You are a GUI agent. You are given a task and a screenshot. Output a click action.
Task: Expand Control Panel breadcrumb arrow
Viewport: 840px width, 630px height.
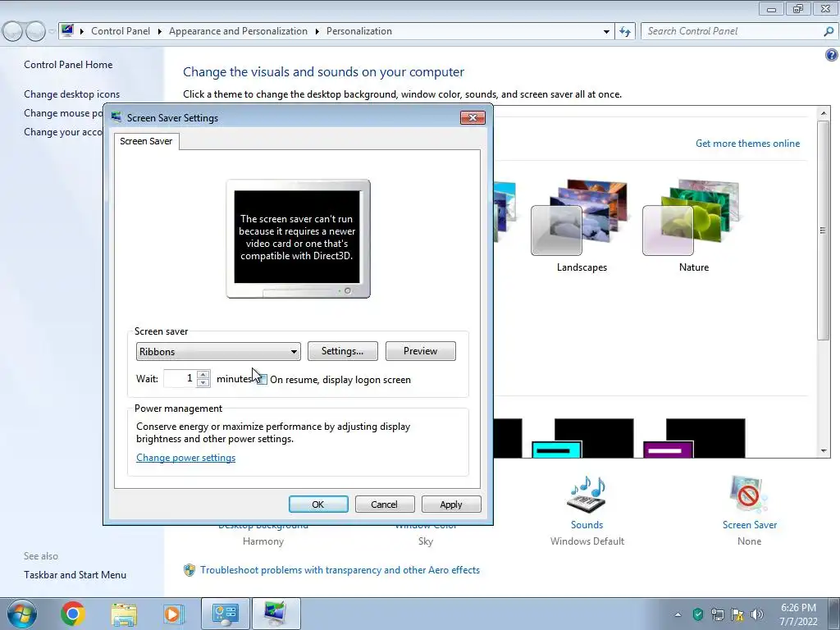(160, 32)
